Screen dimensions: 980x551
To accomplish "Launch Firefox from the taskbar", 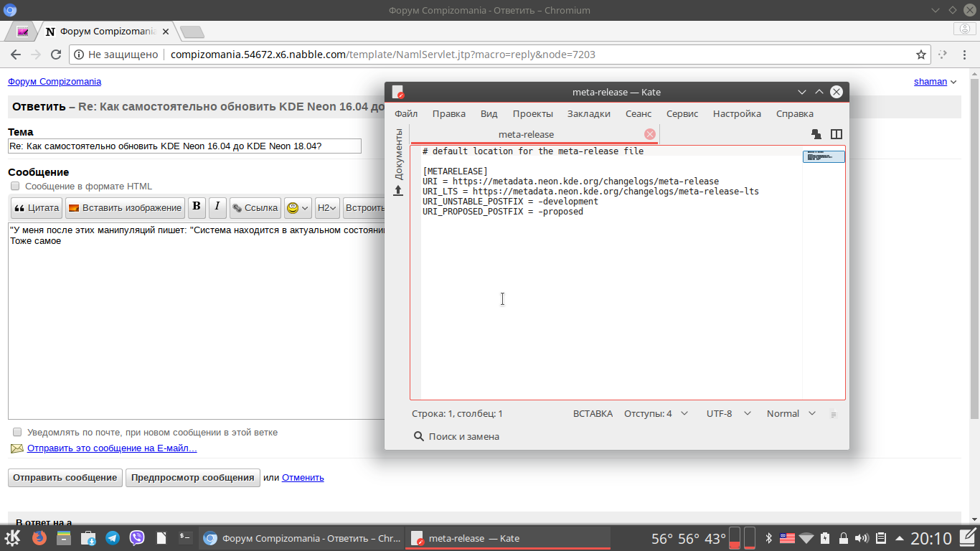I will (39, 538).
